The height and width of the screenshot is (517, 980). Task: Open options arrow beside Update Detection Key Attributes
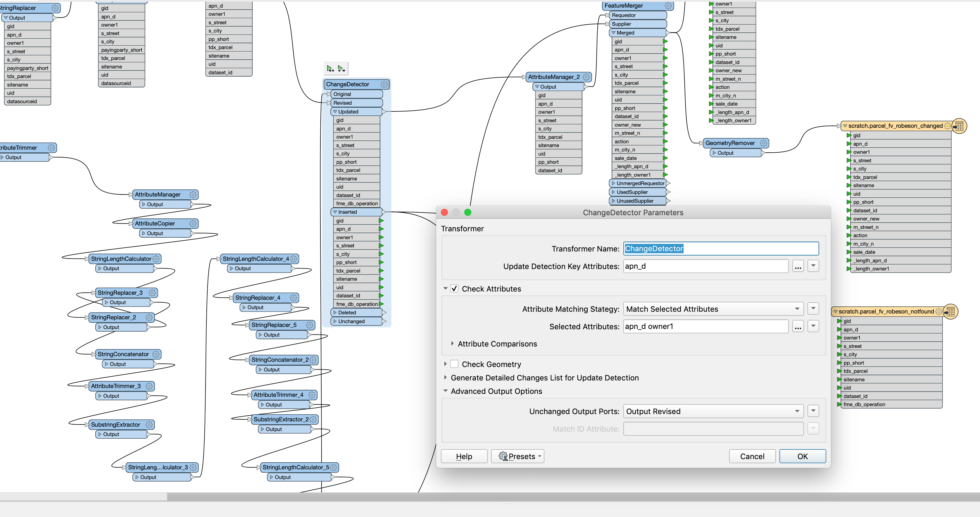tap(813, 266)
